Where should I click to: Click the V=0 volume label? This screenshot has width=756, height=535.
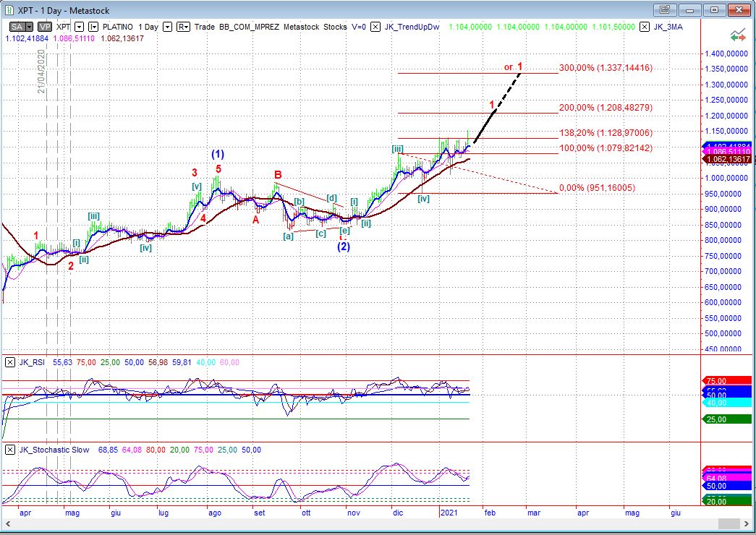click(359, 27)
